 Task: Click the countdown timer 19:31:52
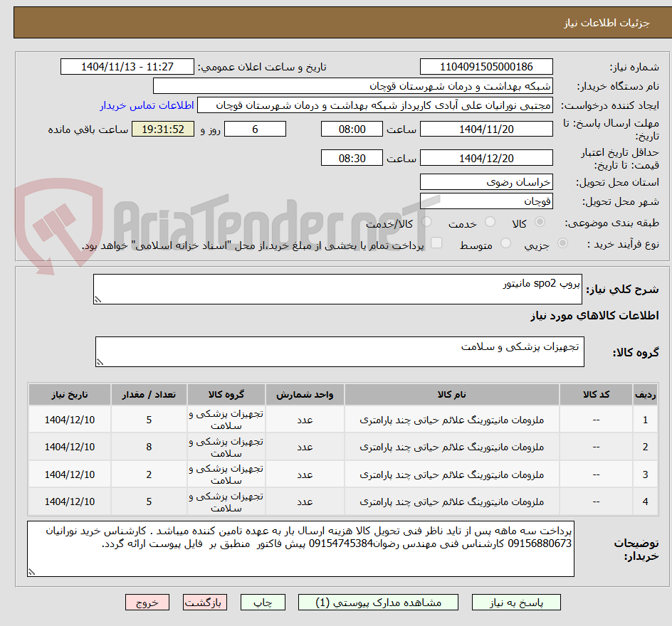pyautogui.click(x=163, y=129)
